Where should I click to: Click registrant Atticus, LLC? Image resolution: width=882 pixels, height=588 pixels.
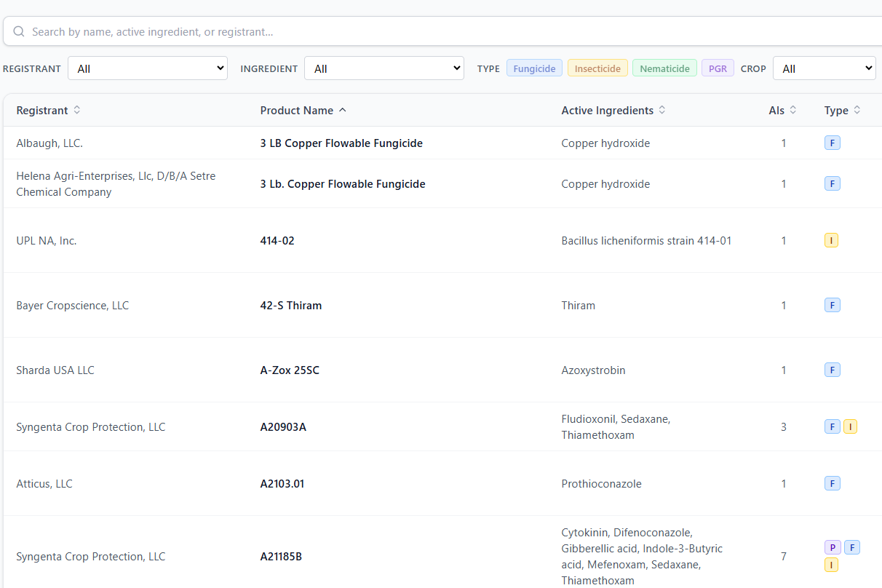click(44, 483)
